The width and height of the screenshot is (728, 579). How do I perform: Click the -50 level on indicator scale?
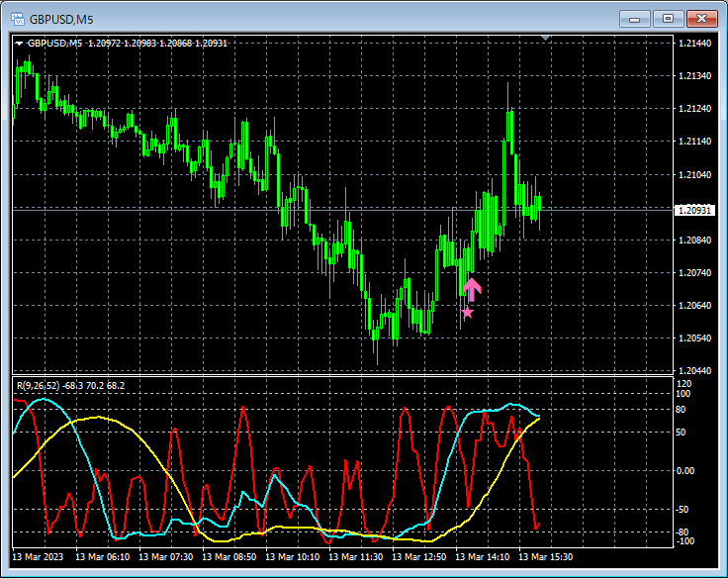(682, 510)
